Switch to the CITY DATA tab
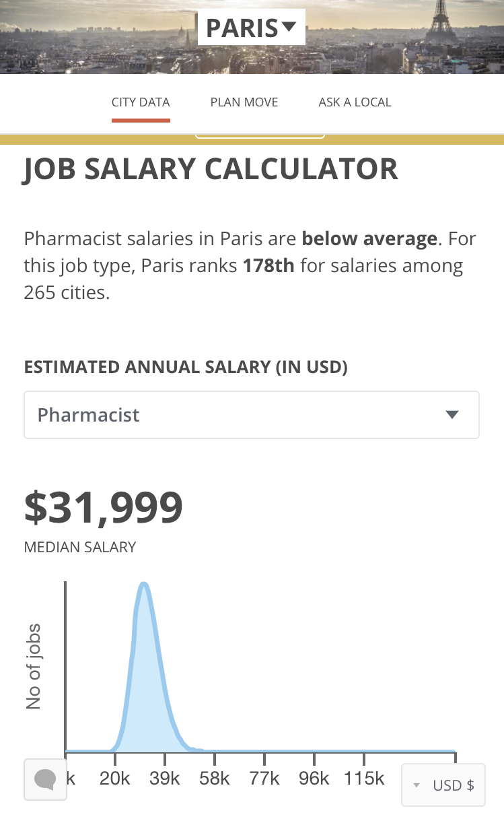Viewport: 504px width, 825px height. tap(141, 102)
